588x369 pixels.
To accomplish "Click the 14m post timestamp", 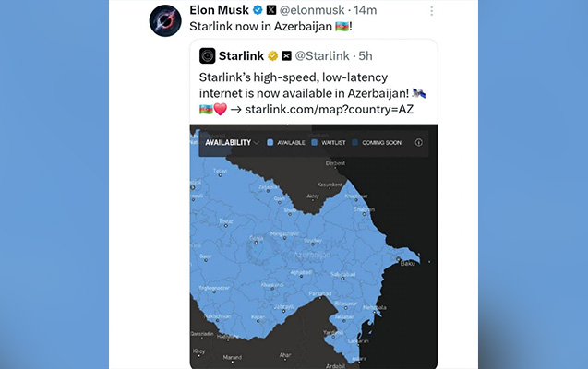I will click(x=365, y=10).
